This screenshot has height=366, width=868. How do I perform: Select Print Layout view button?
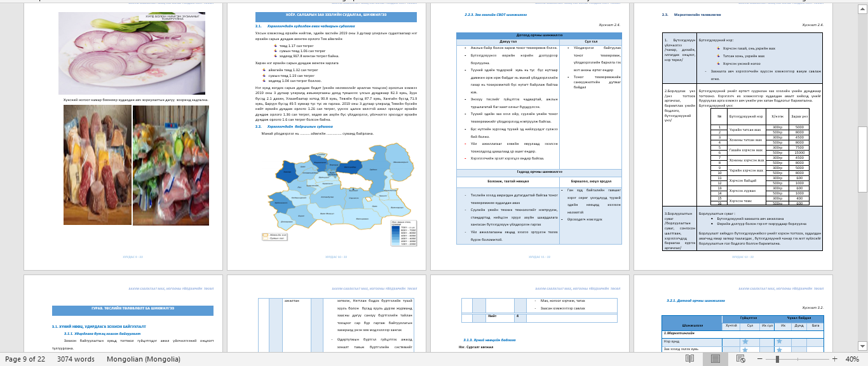pos(715,359)
